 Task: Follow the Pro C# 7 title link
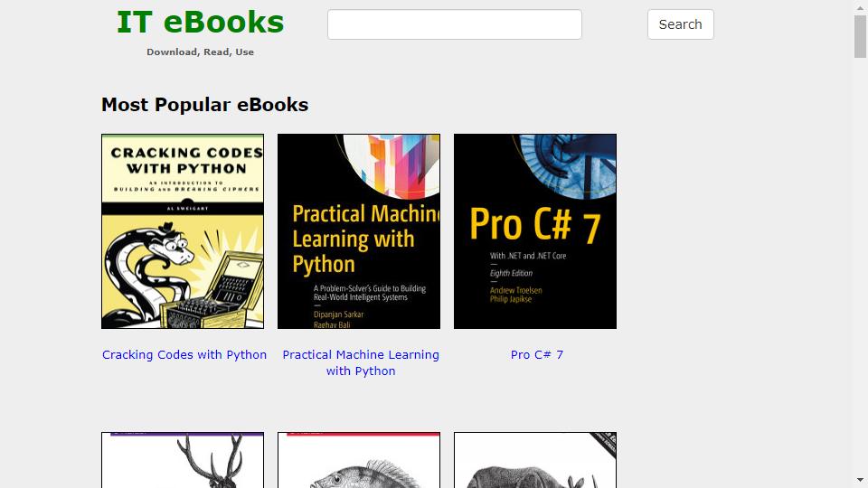tap(536, 354)
